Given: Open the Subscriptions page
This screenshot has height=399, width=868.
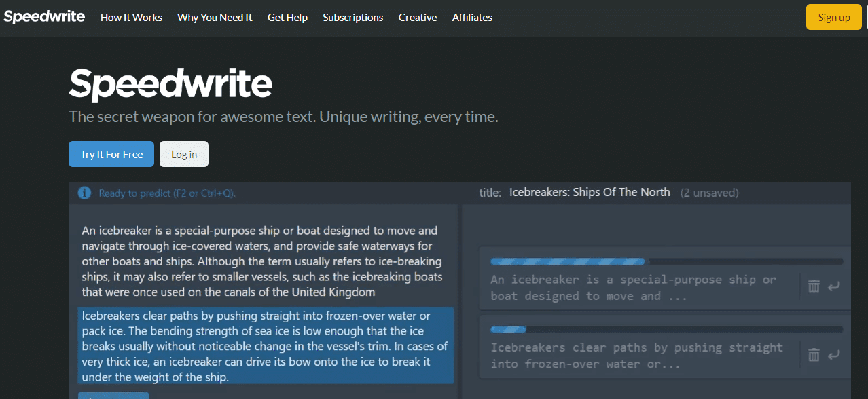Looking at the screenshot, I should coord(352,18).
